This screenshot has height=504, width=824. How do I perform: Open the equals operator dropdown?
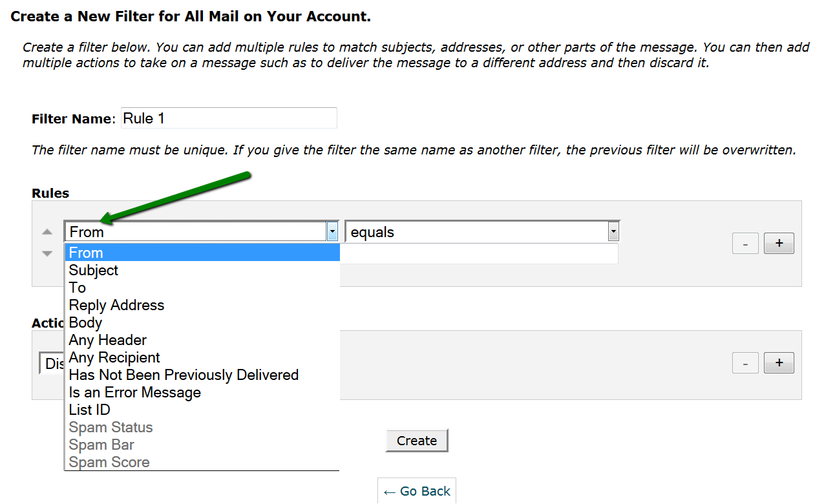pos(482,232)
